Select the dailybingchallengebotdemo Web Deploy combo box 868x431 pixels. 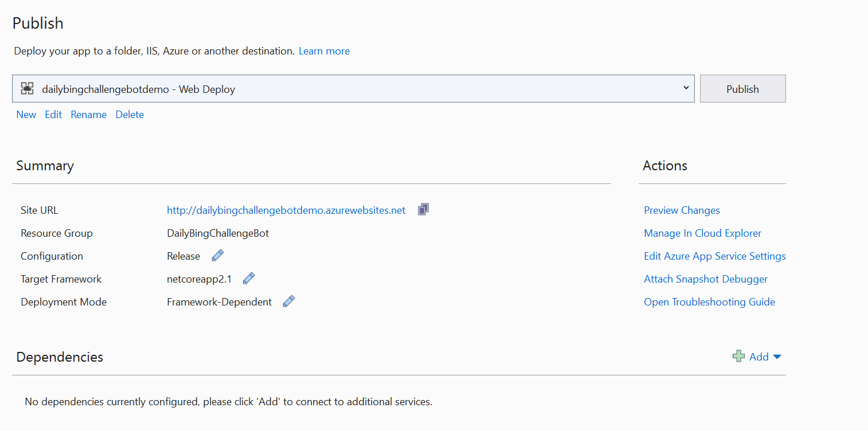coord(353,89)
